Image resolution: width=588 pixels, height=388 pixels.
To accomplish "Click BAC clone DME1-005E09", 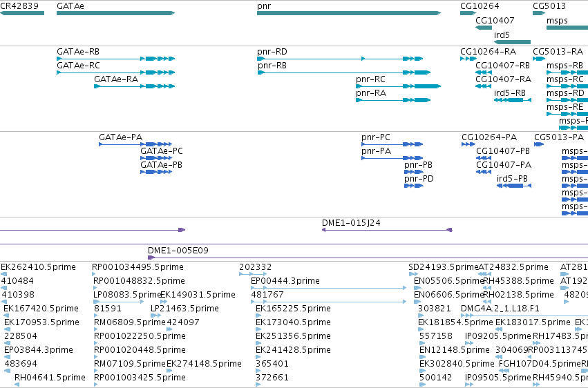I will (368, 258).
